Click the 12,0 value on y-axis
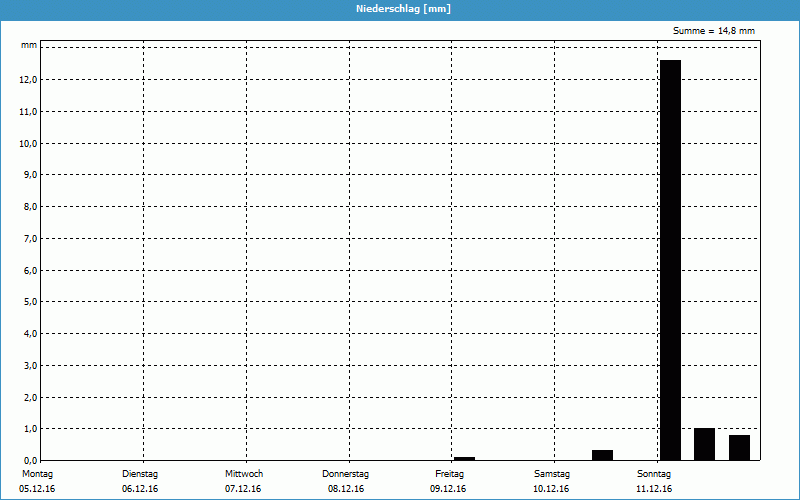 pyautogui.click(x=28, y=80)
